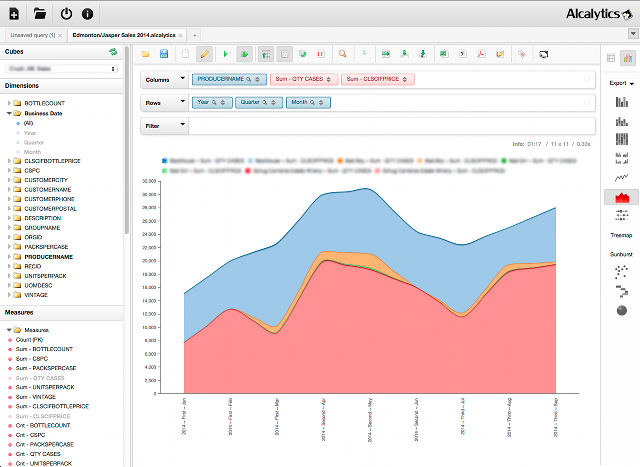Click the Sunburst chart button
The height and width of the screenshot is (467, 640).
621,254
